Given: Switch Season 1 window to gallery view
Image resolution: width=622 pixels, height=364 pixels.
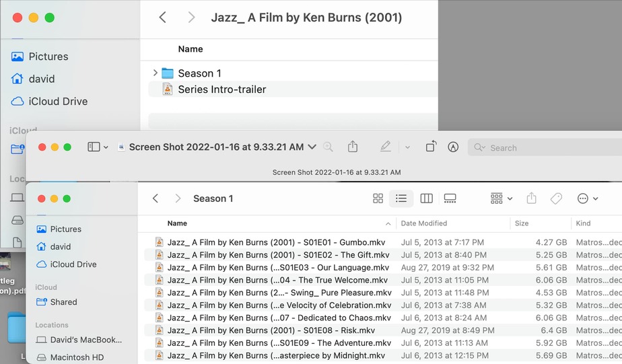Looking at the screenshot, I should [x=450, y=198].
